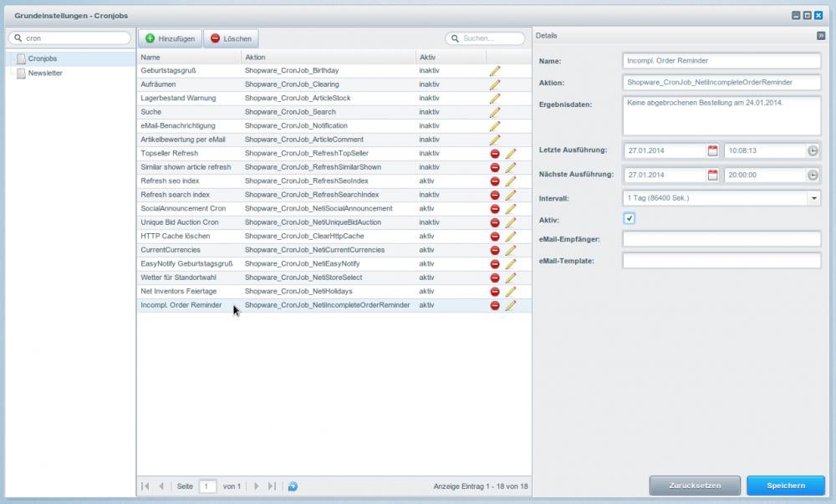The image size is (836, 504).
Task: Click the Ergebnisdaten text area
Action: click(721, 115)
